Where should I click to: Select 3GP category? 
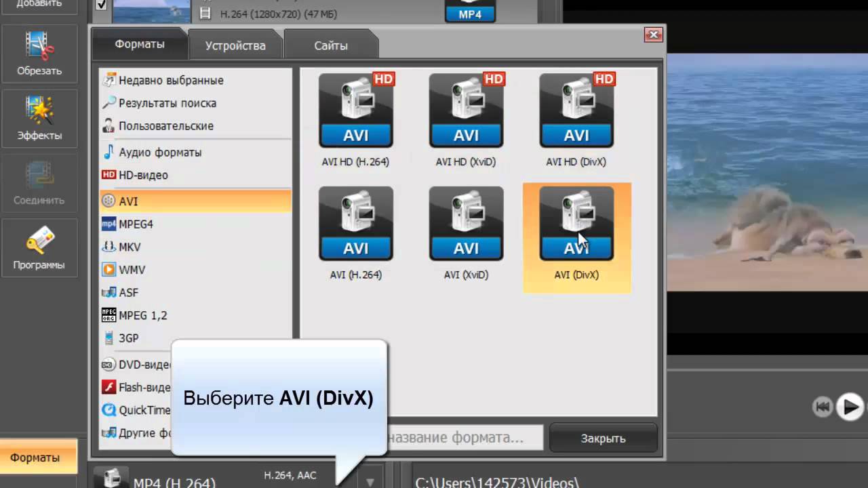(196, 338)
